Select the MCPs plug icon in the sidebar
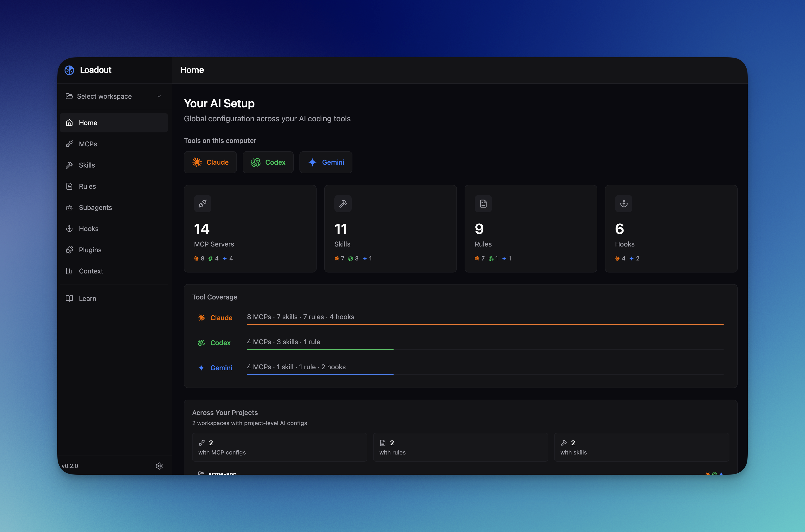The width and height of the screenshot is (805, 532). point(70,144)
